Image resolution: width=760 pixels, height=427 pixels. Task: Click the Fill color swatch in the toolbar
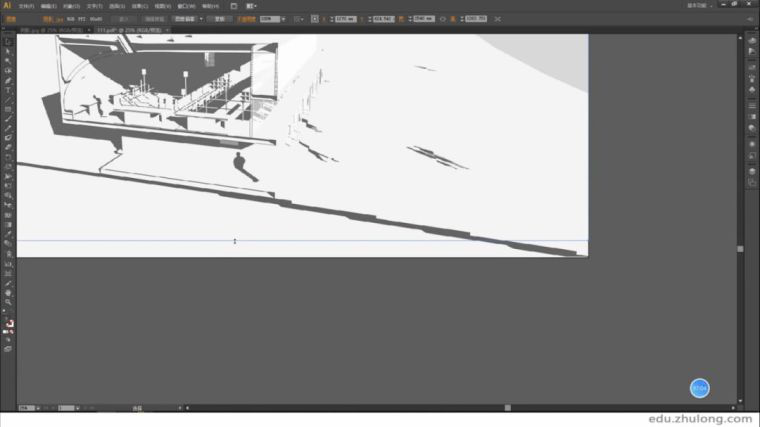pos(7,323)
